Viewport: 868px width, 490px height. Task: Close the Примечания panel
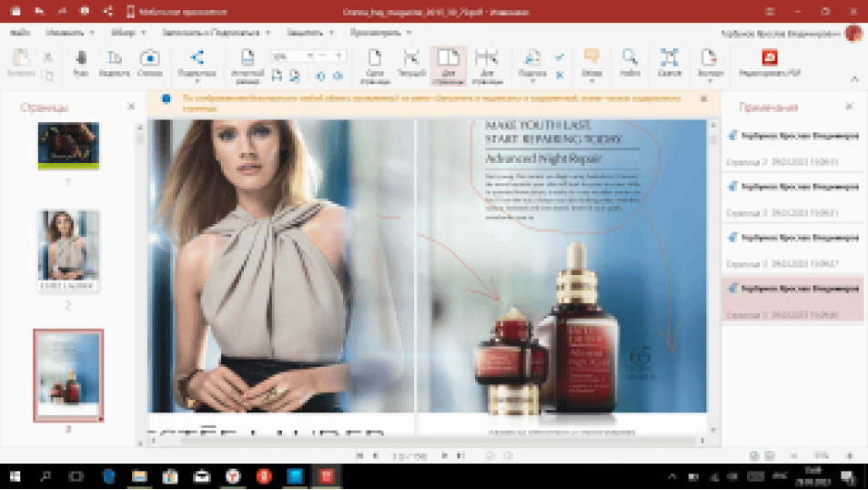850,106
